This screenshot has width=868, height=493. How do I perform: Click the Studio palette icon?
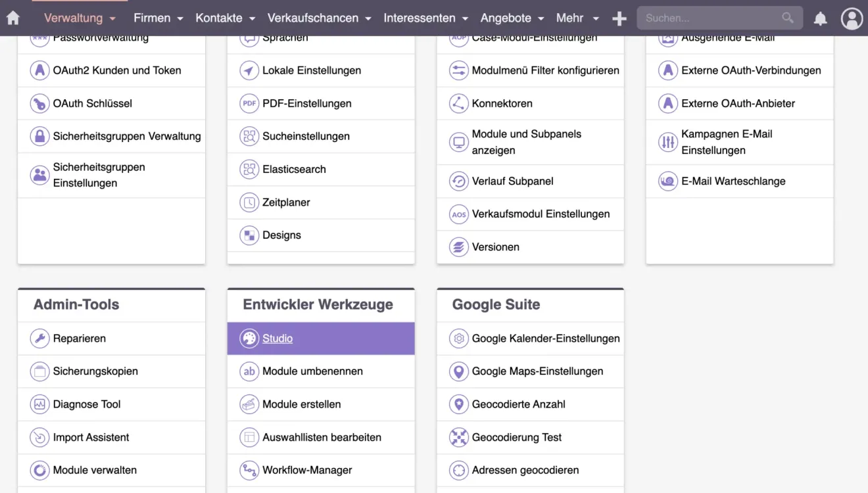pos(249,339)
